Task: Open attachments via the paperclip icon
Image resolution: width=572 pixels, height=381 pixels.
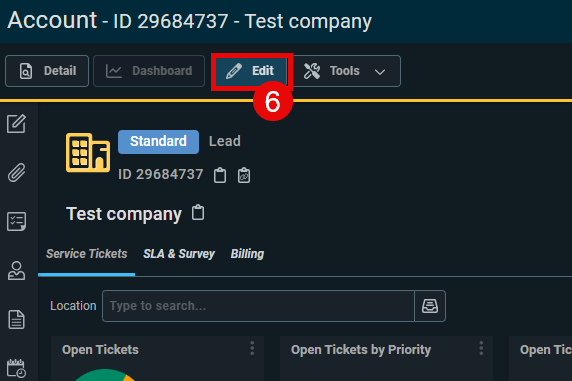Action: coord(16,172)
